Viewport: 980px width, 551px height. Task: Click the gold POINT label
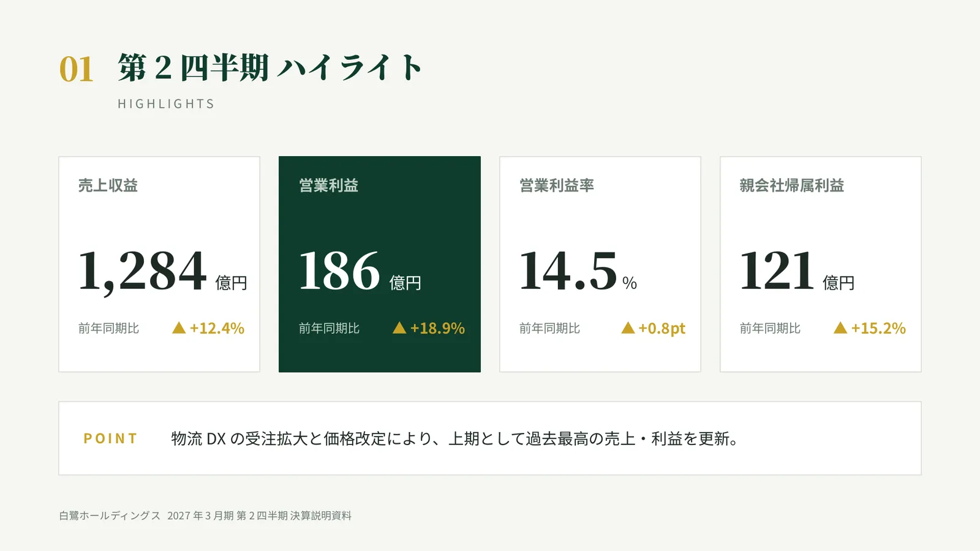point(111,438)
